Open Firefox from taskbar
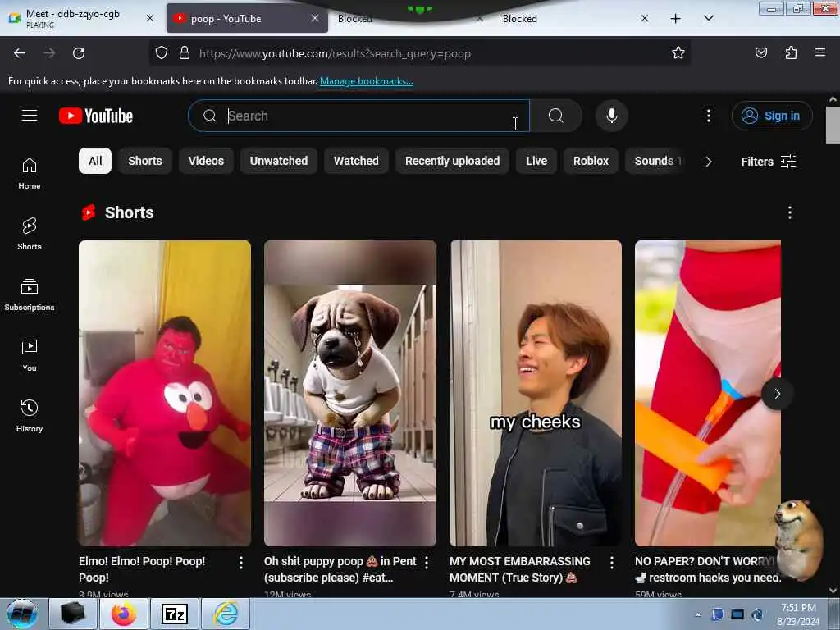Screen dimensions: 840x630 [124, 614]
